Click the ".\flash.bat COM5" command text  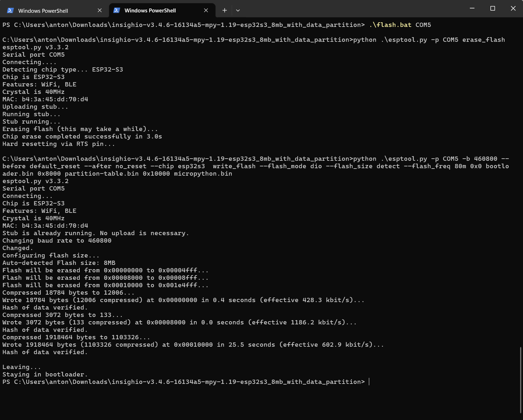400,25
